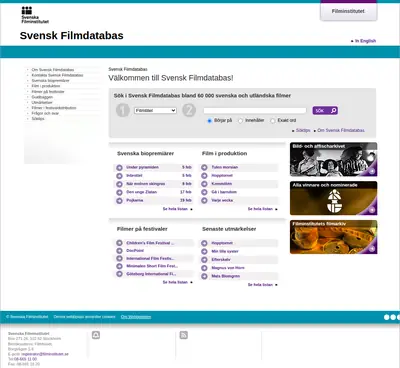
Task: Click Om Svensk Filmdatabas link in search box
Action: tap(341, 130)
